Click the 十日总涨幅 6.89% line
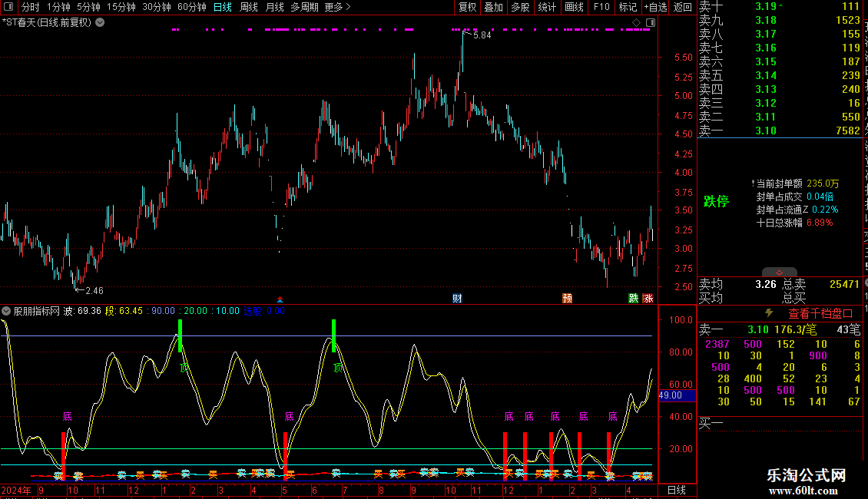 point(794,223)
